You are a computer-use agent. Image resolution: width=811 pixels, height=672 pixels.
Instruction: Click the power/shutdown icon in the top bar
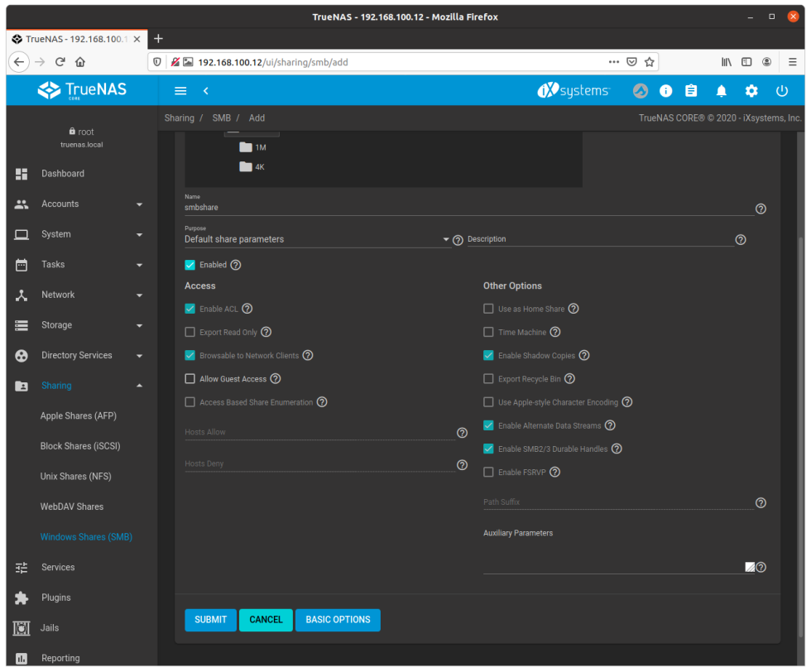point(781,91)
